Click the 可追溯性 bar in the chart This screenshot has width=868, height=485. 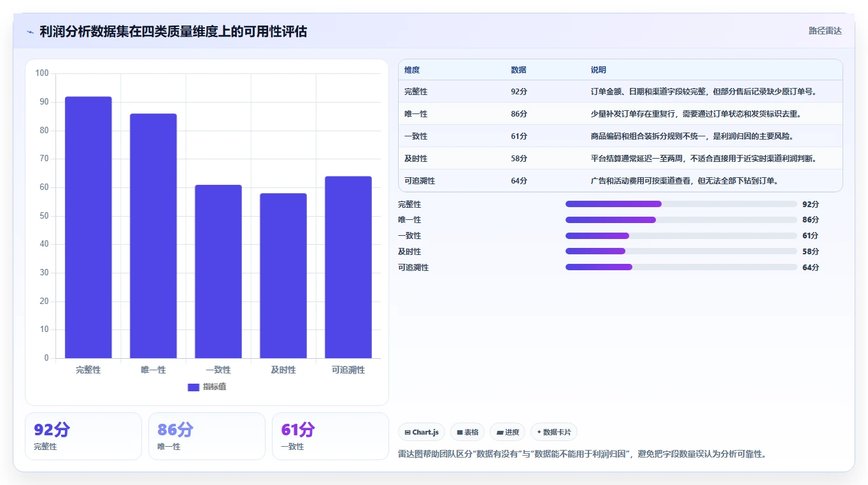[348, 267]
